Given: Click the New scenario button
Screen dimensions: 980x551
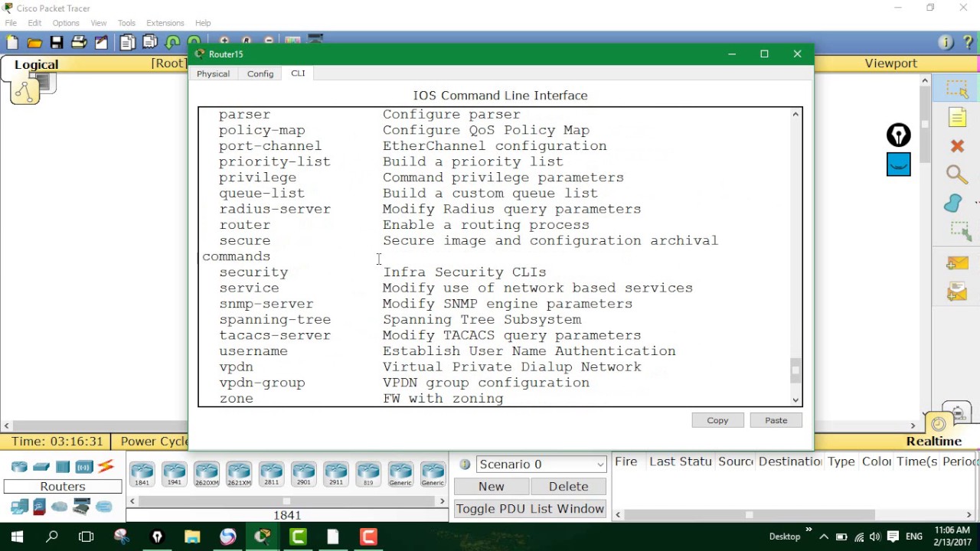Looking at the screenshot, I should [x=492, y=487].
